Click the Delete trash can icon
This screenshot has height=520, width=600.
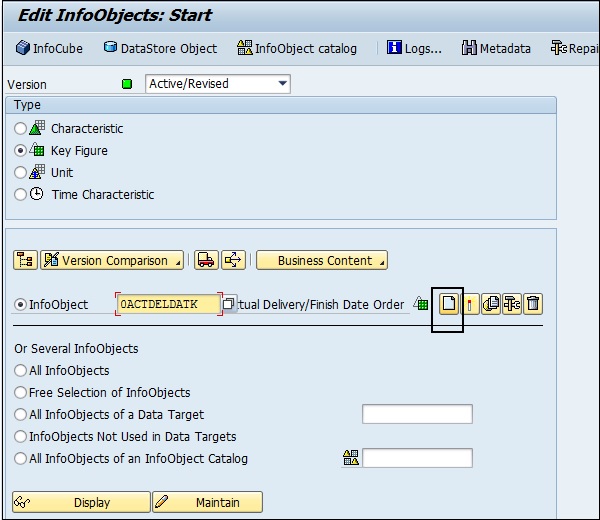pyautogui.click(x=533, y=304)
